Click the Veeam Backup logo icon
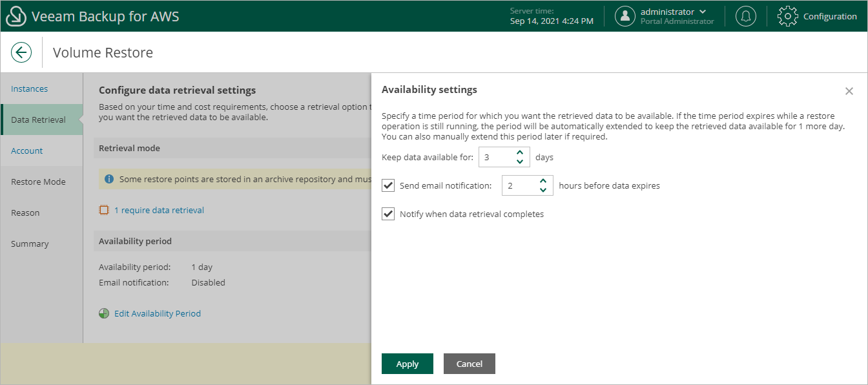This screenshot has height=385, width=868. [x=15, y=16]
